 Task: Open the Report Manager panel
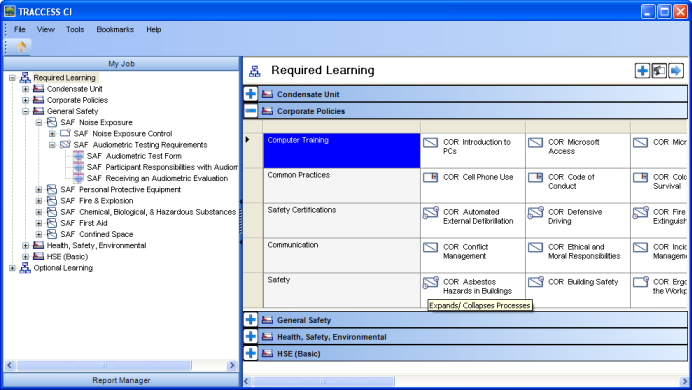(x=121, y=380)
